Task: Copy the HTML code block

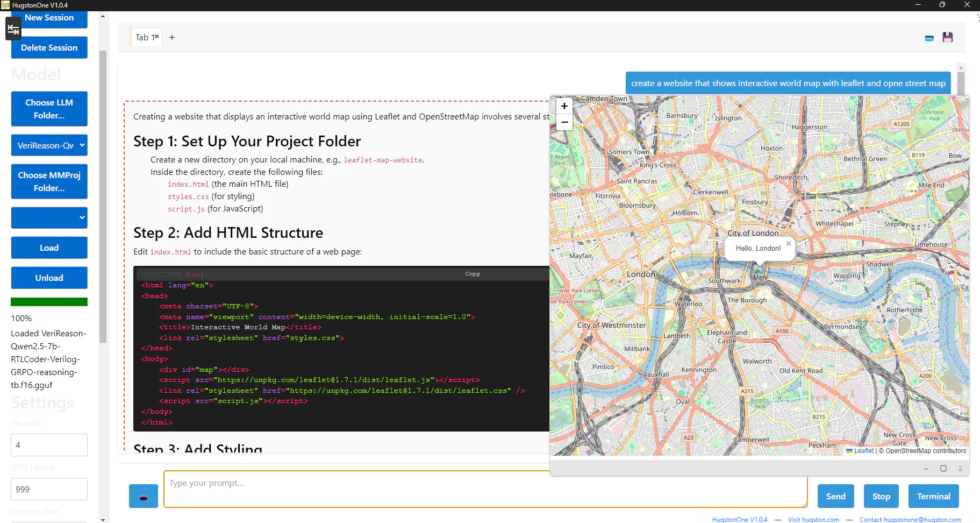Action: click(x=473, y=274)
